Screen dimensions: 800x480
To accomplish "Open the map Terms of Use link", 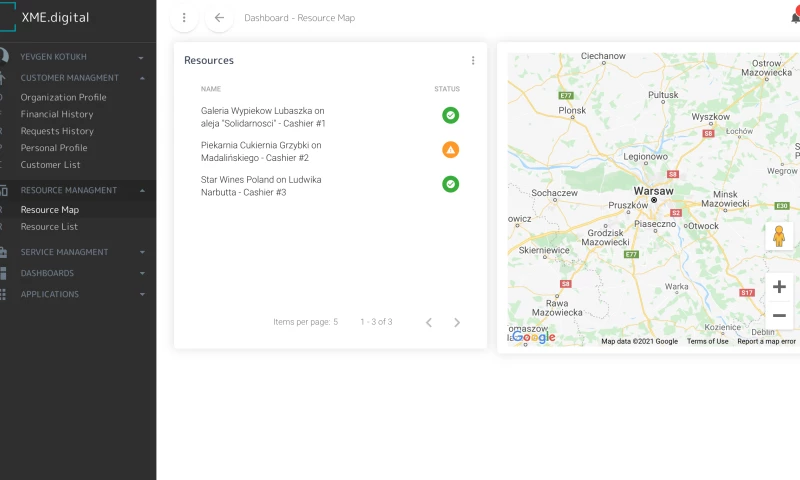I will (707, 342).
